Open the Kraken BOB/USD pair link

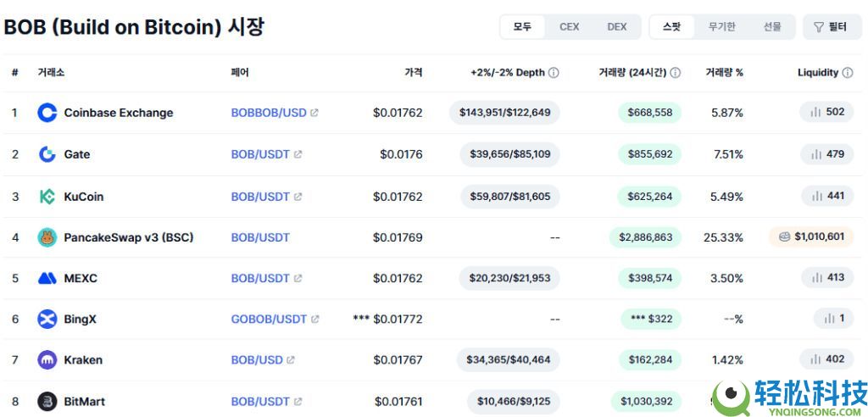coord(257,359)
